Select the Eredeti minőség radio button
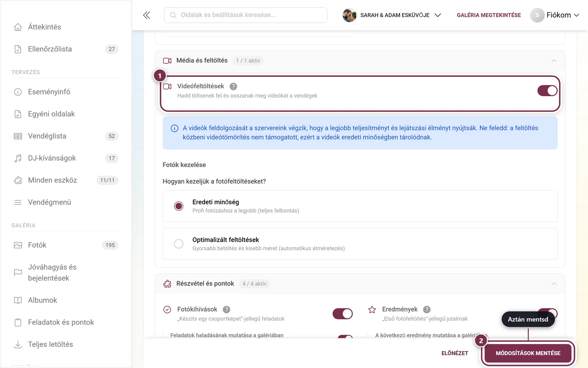The image size is (588, 368). tap(179, 206)
